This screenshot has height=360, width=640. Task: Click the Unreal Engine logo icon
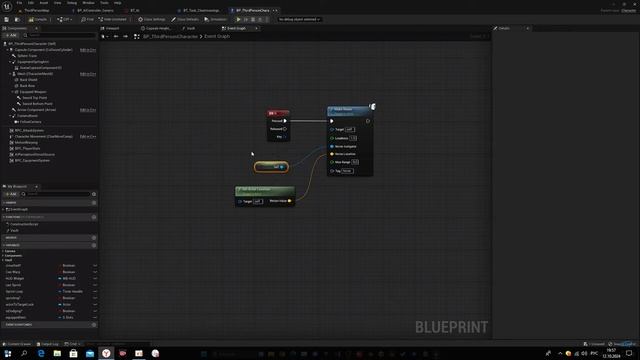(x=7, y=6)
